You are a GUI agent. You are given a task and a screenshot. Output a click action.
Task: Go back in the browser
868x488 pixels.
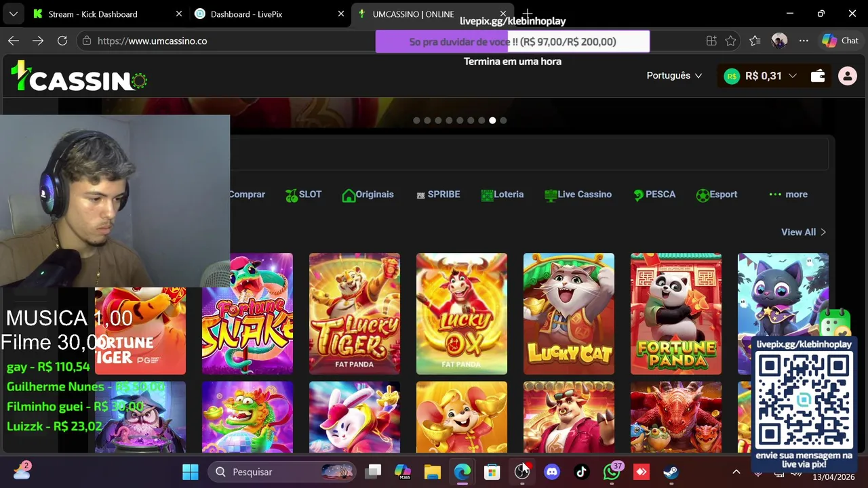point(14,41)
